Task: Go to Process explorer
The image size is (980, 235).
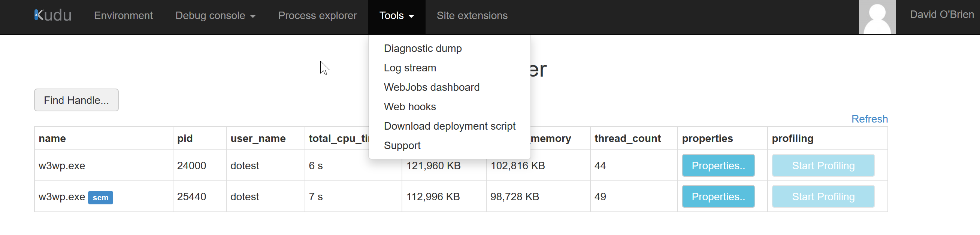Action: pos(317,16)
